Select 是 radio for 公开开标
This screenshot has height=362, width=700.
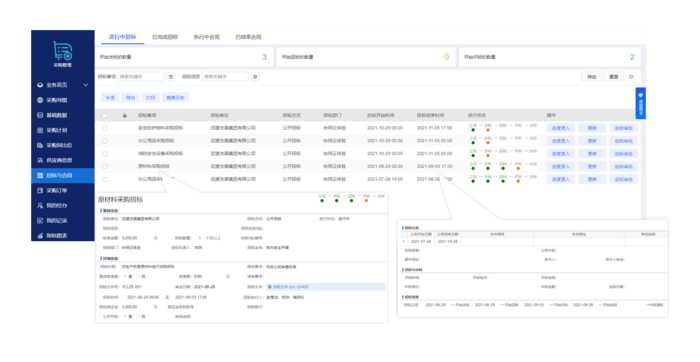click(125, 316)
